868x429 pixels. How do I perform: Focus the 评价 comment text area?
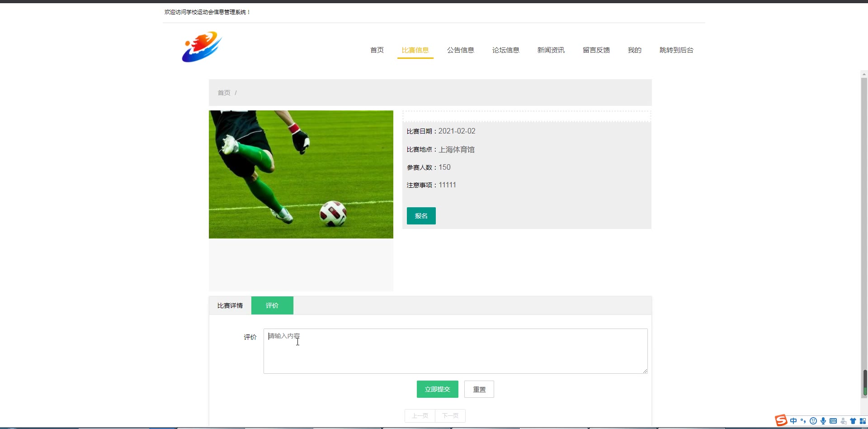[456, 351]
